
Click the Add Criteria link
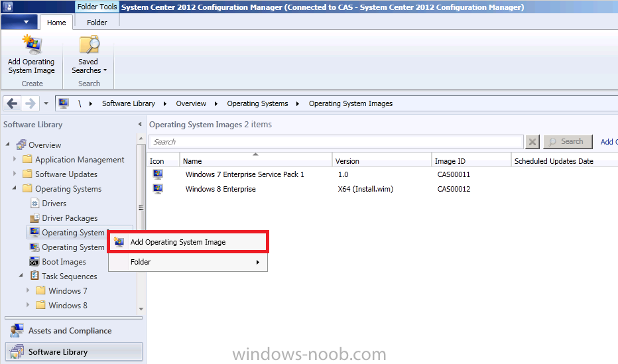609,142
